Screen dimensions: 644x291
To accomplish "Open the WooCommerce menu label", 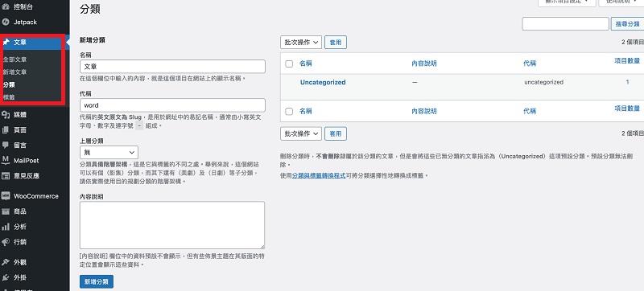I will coord(36,196).
